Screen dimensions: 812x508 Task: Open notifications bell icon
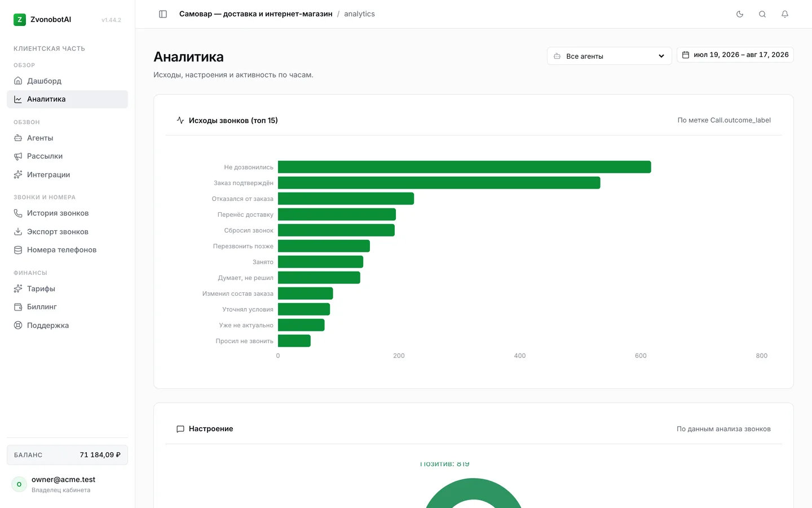[x=785, y=14]
